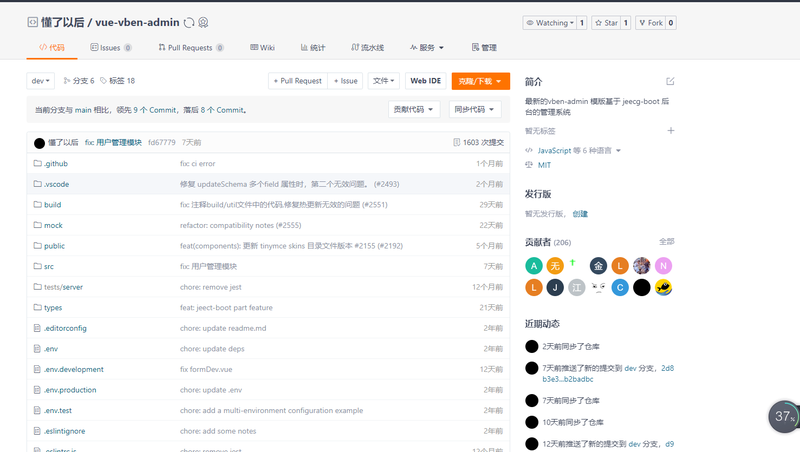
Task: Open the mock folder
Action: [x=53, y=225]
